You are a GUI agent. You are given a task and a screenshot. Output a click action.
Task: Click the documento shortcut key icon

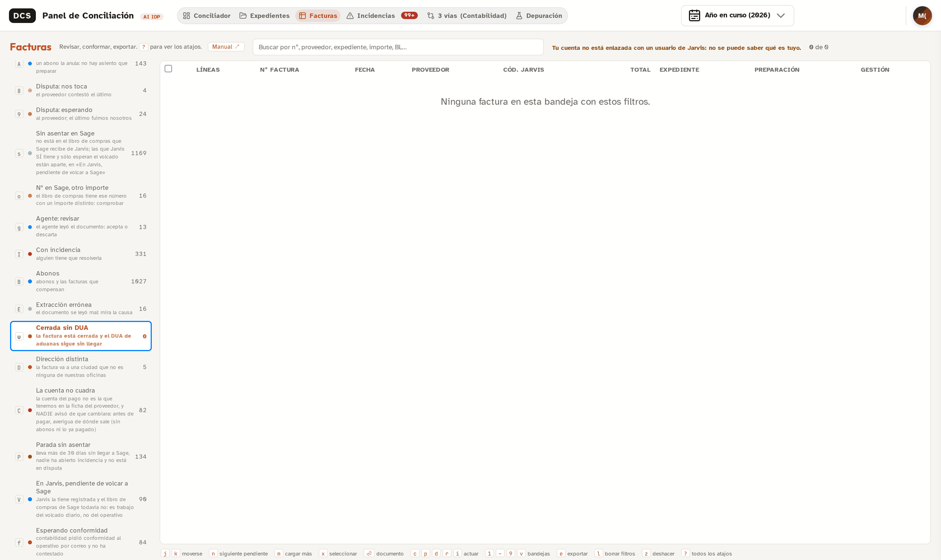[369, 553]
